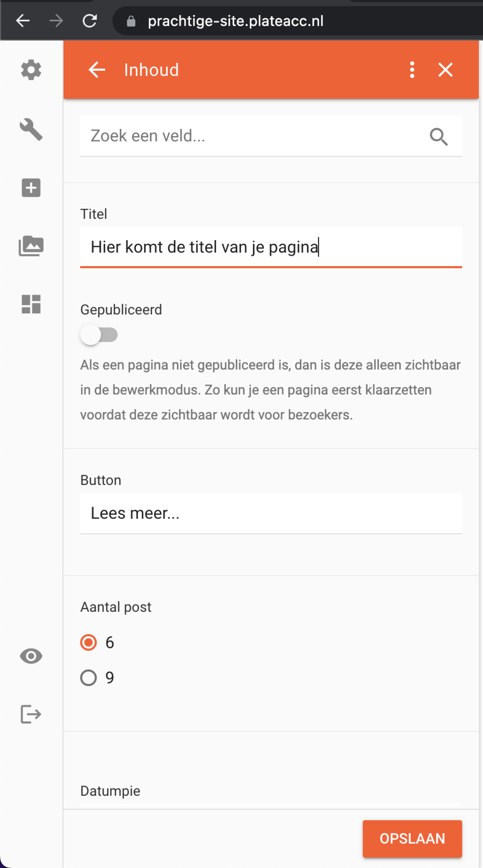This screenshot has width=483, height=868.
Task: Click the logout icon in sidebar
Action: pyautogui.click(x=31, y=714)
